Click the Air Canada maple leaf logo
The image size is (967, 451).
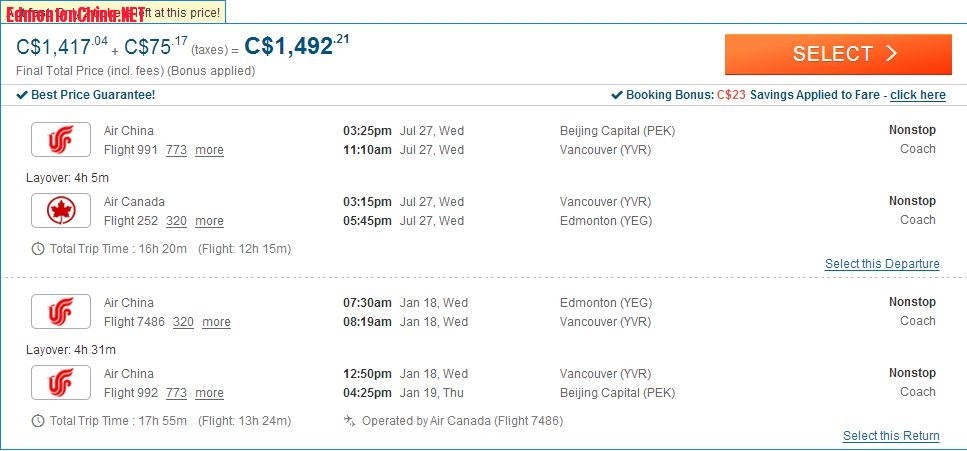tap(61, 210)
